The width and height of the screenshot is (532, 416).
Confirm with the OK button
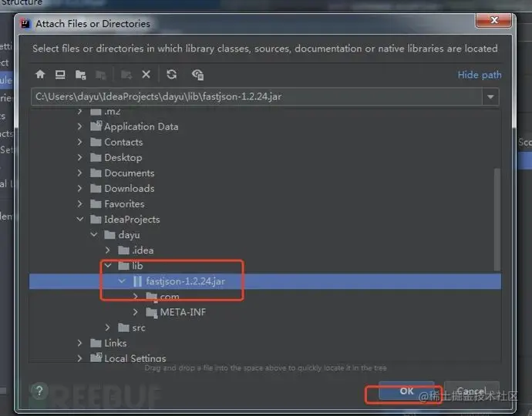(x=406, y=391)
